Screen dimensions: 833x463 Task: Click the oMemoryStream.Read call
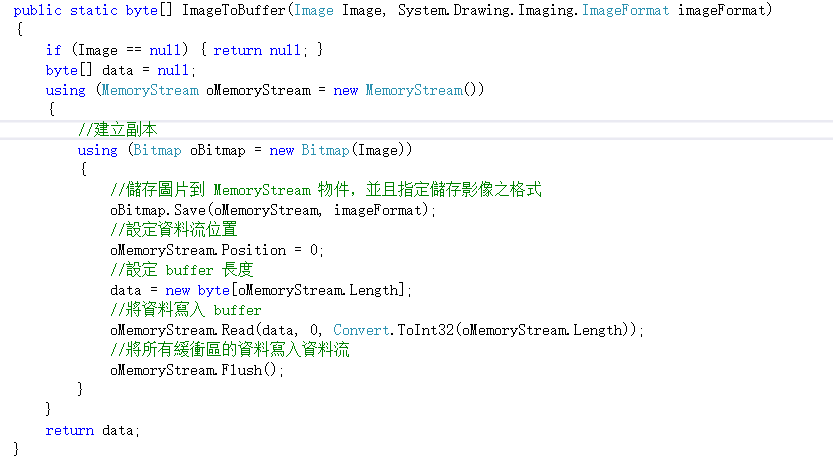377,330
